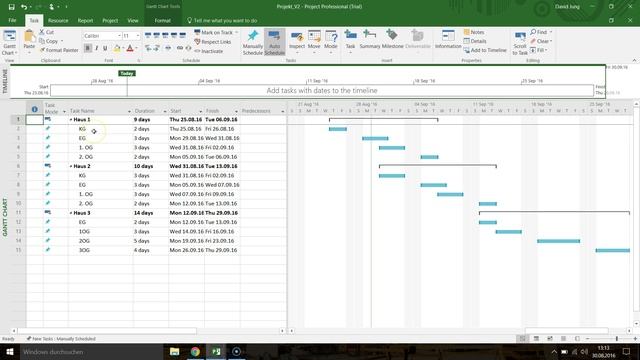Collapse the Haus 3 summary task
The height and width of the screenshot is (360, 640).
pos(71,213)
